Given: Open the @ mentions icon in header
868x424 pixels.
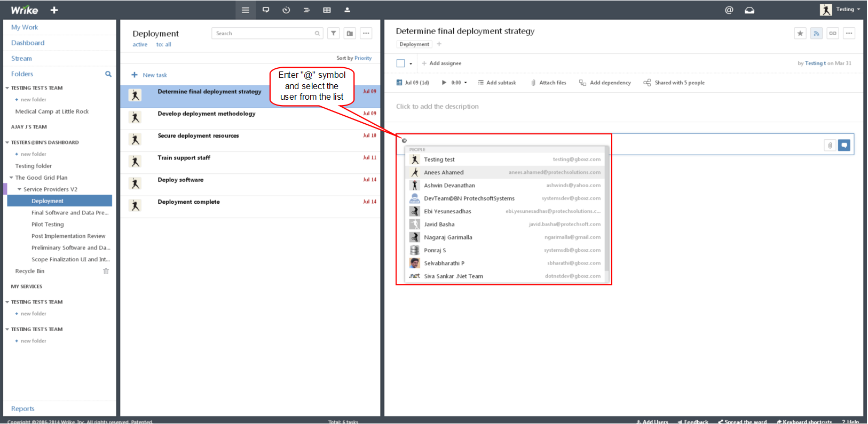Looking at the screenshot, I should pyautogui.click(x=729, y=10).
